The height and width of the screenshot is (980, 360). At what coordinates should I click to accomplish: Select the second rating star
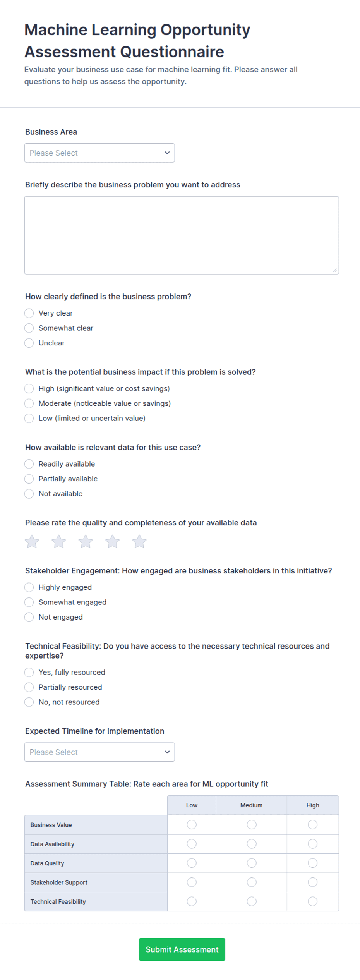point(59,542)
